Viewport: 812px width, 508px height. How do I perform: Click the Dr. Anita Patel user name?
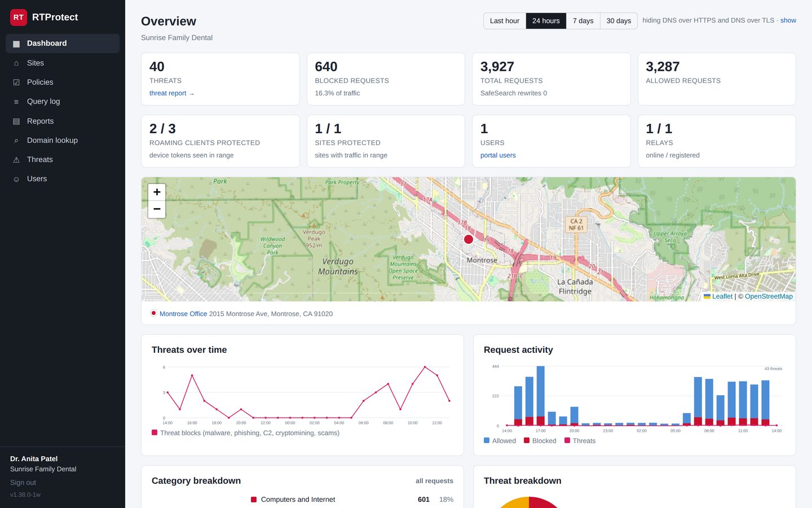(x=34, y=459)
